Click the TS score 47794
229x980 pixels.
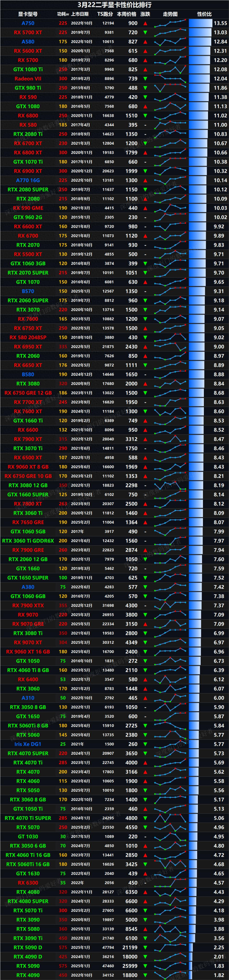[x=108, y=948]
